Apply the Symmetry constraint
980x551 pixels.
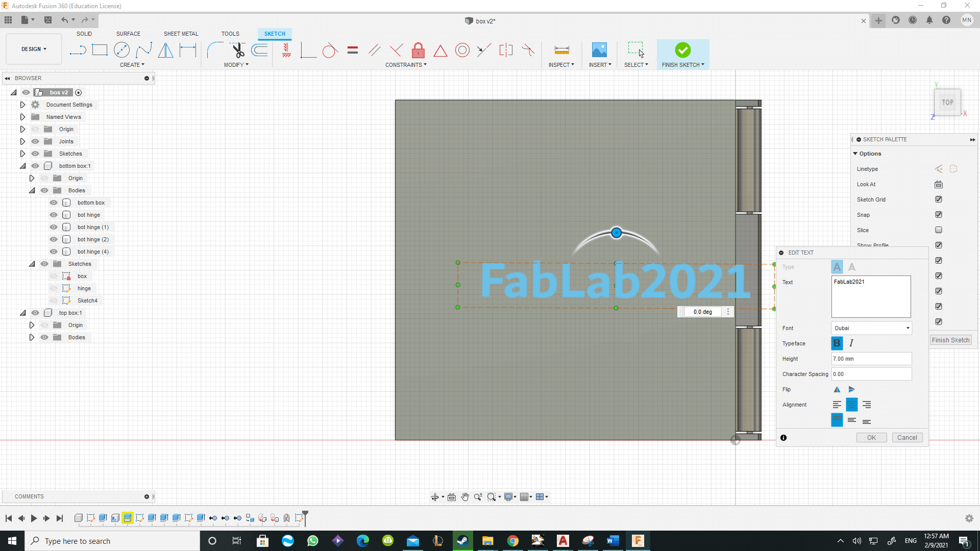[x=506, y=50]
